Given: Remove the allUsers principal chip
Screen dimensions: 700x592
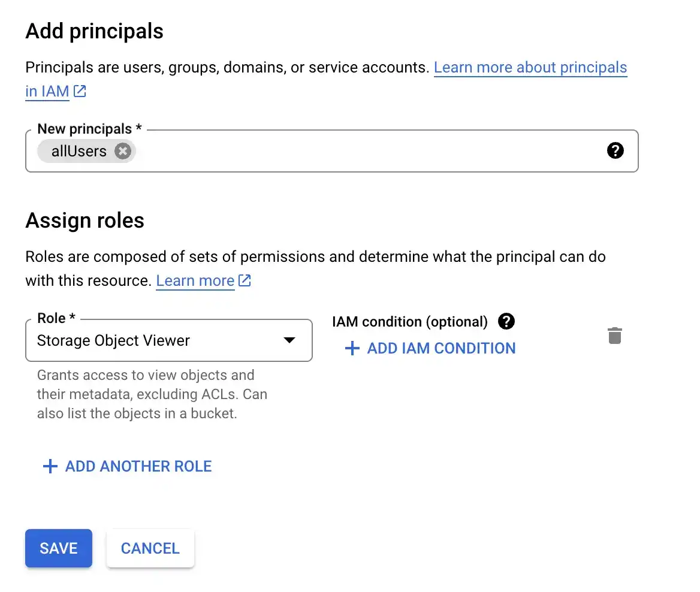Looking at the screenshot, I should [x=123, y=151].
